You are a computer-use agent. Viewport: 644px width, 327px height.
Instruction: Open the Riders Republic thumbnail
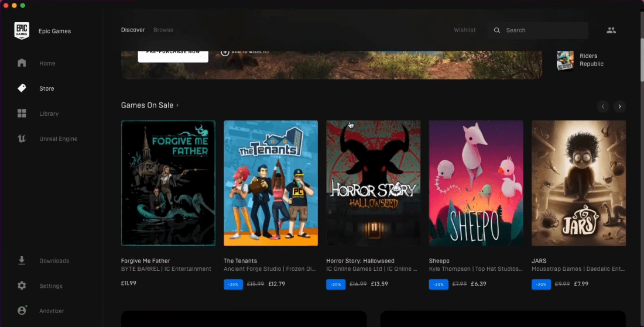coord(565,60)
